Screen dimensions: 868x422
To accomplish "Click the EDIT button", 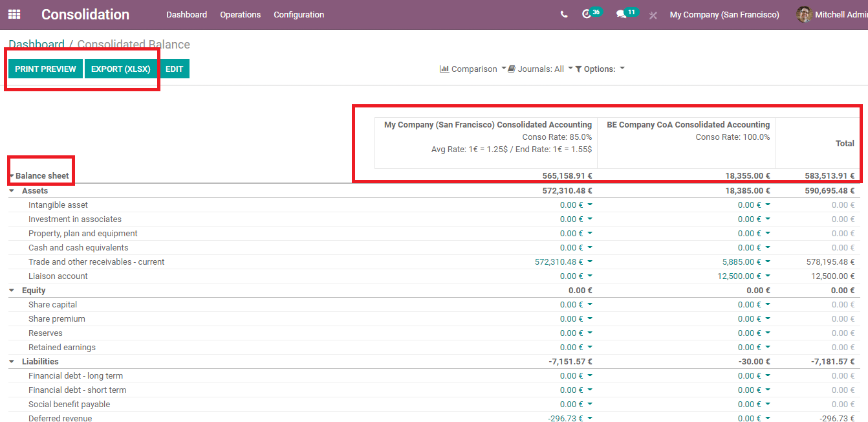I will coord(174,69).
